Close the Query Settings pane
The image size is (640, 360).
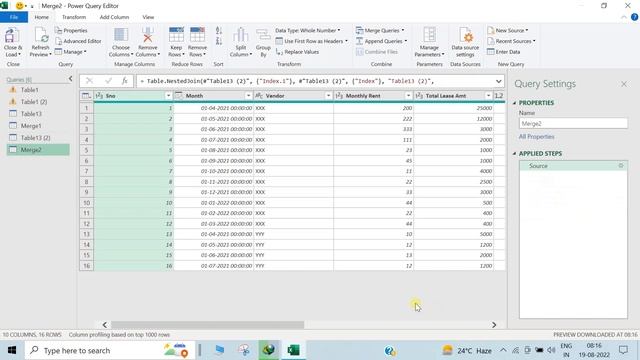624,84
